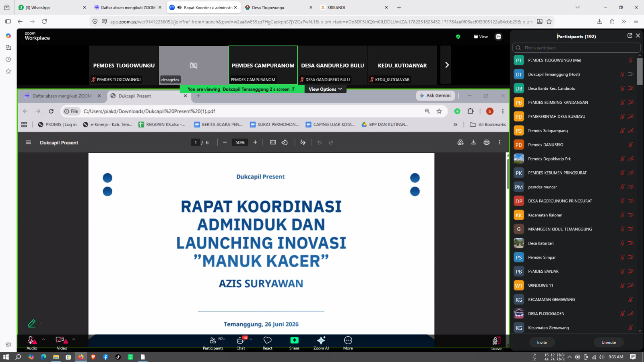Select the PEMDES CAMPURANOM video tile
The width and height of the screenshot is (644, 362).
click(263, 65)
